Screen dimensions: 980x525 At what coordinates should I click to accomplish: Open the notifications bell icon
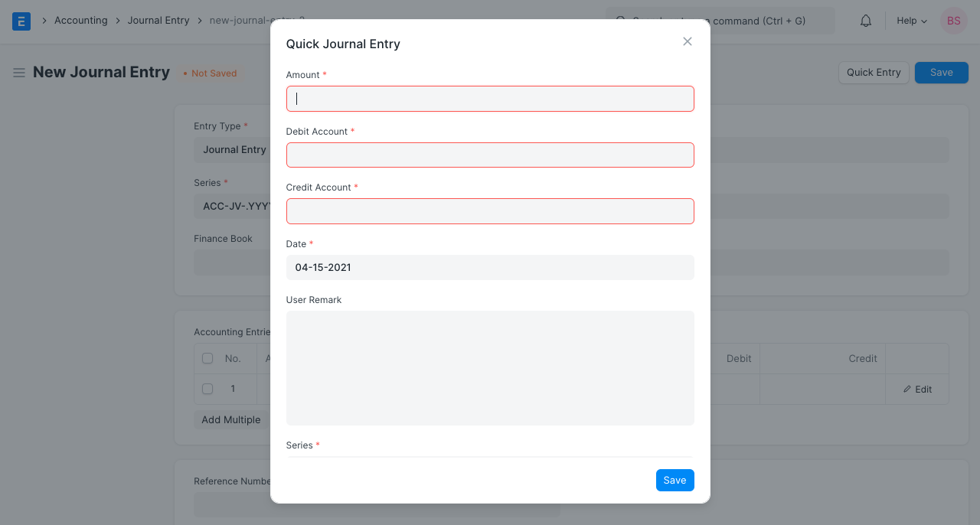(866, 21)
